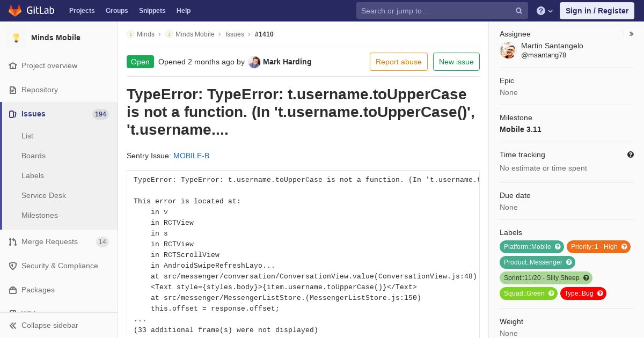This screenshot has width=644, height=338.
Task: Click the #1410 breadcrumb
Action: tap(264, 34)
